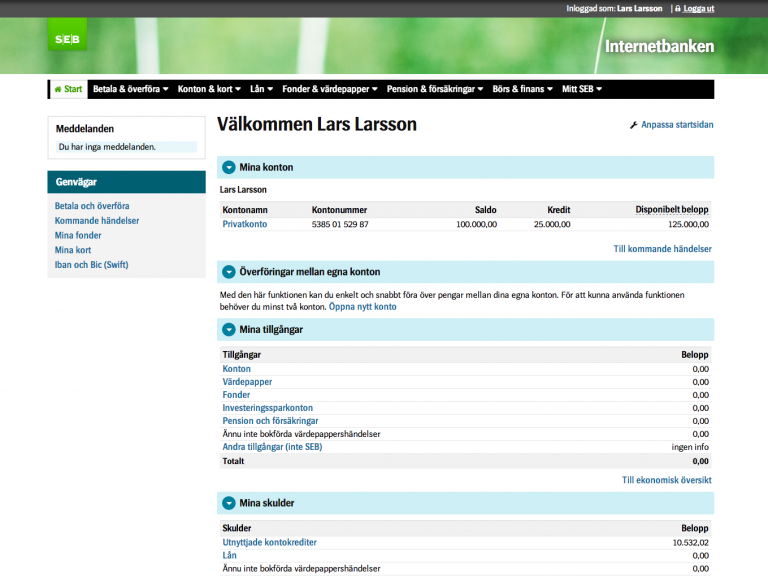Open the Pension och försäkringar assets link

click(x=270, y=421)
